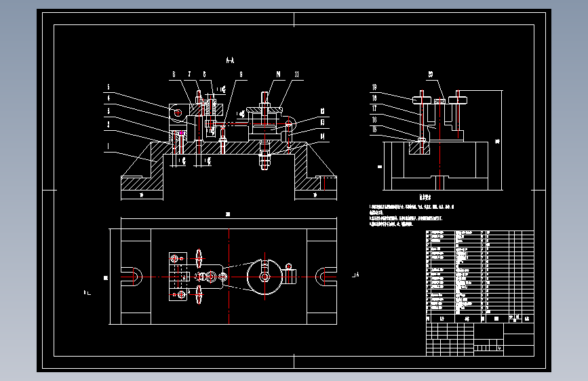Select the left foot width dimension in section
The width and height of the screenshot is (588, 381).
141,195
